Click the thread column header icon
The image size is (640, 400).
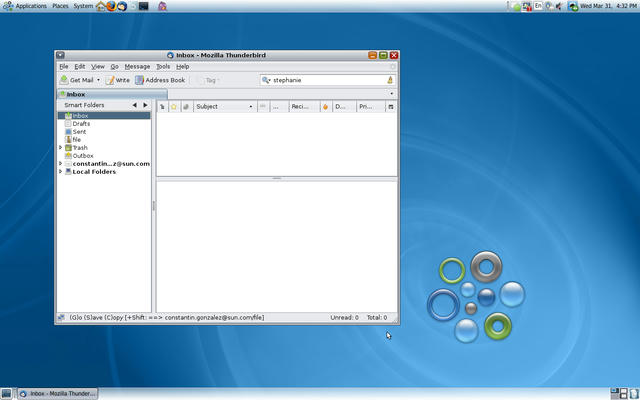[163, 106]
